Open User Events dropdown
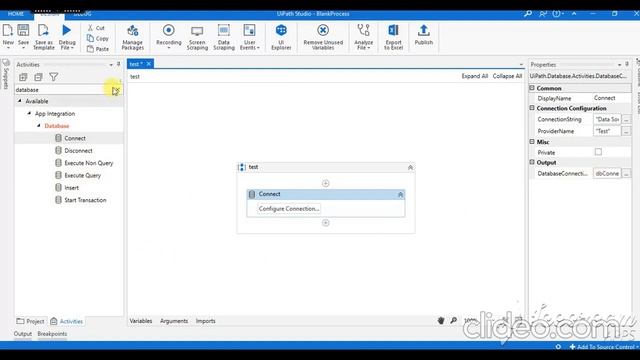This screenshot has height=360, width=640. [x=249, y=36]
